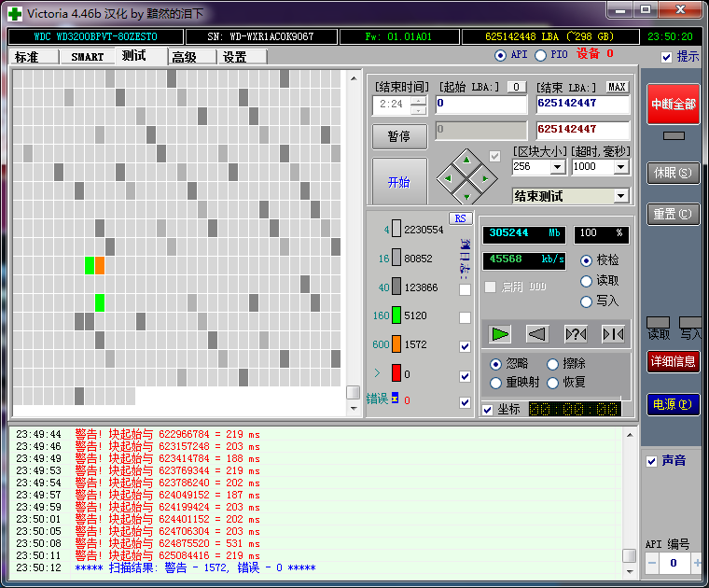The image size is (709, 588).
Task: Click the orange 600 ms block swatch
Action: coord(396,344)
